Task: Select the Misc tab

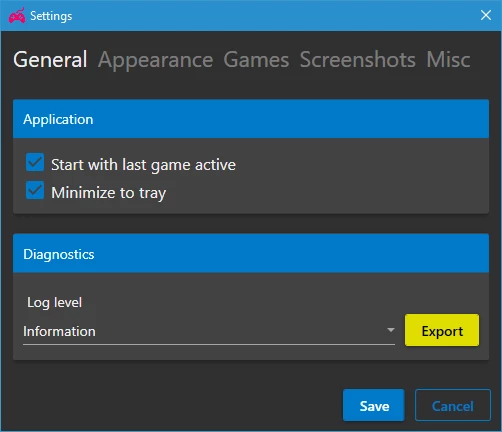Action: click(x=448, y=60)
